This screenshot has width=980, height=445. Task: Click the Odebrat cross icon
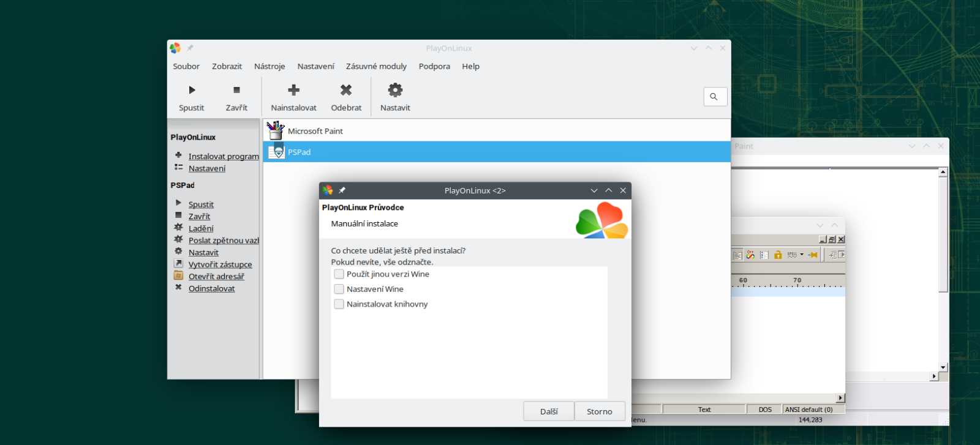[x=346, y=90]
